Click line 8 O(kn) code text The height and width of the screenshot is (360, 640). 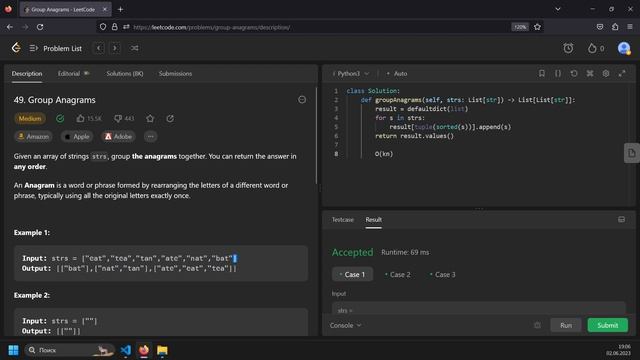[x=384, y=154]
